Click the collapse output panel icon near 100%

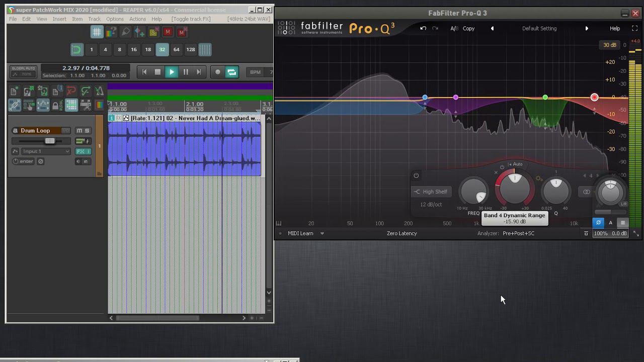click(x=586, y=233)
